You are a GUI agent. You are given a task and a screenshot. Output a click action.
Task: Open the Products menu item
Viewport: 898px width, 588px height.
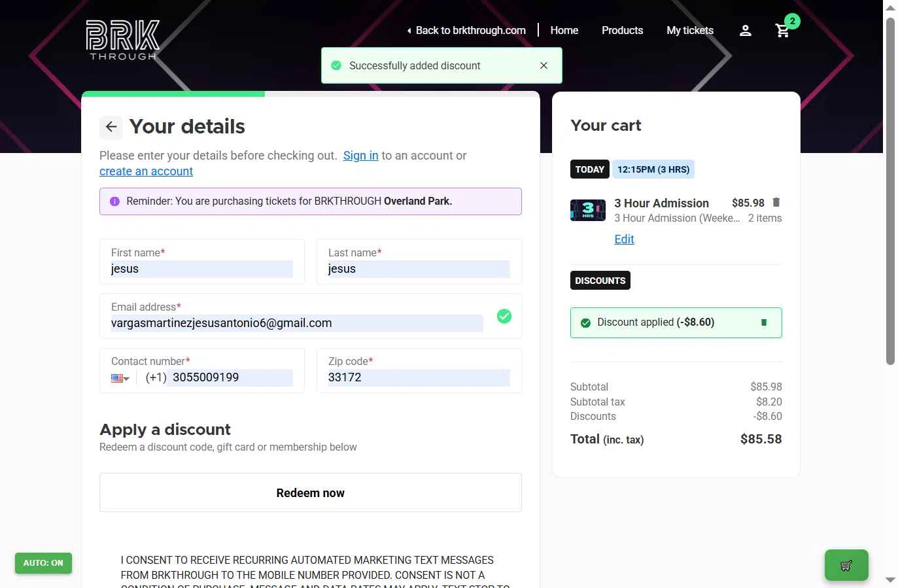click(x=622, y=31)
